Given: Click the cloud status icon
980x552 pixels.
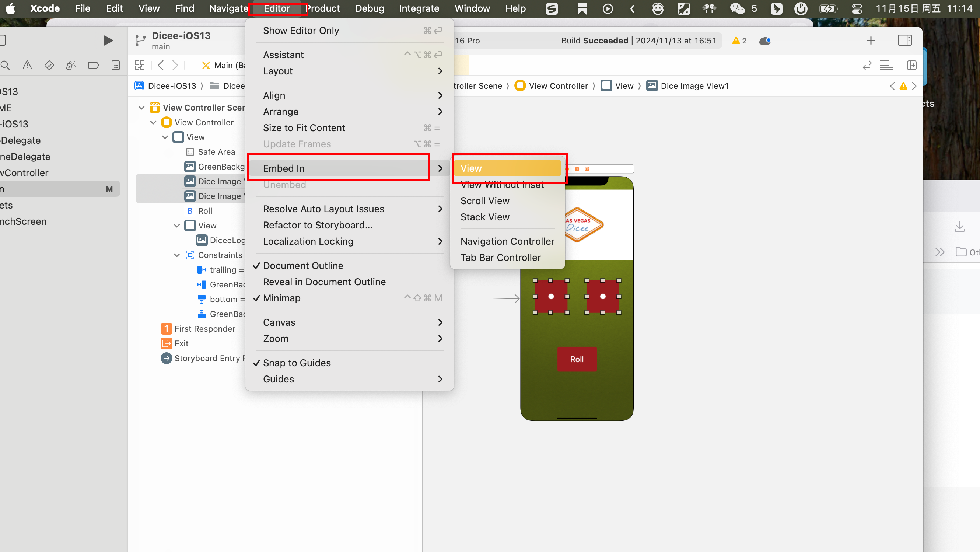Looking at the screenshot, I should (x=765, y=41).
